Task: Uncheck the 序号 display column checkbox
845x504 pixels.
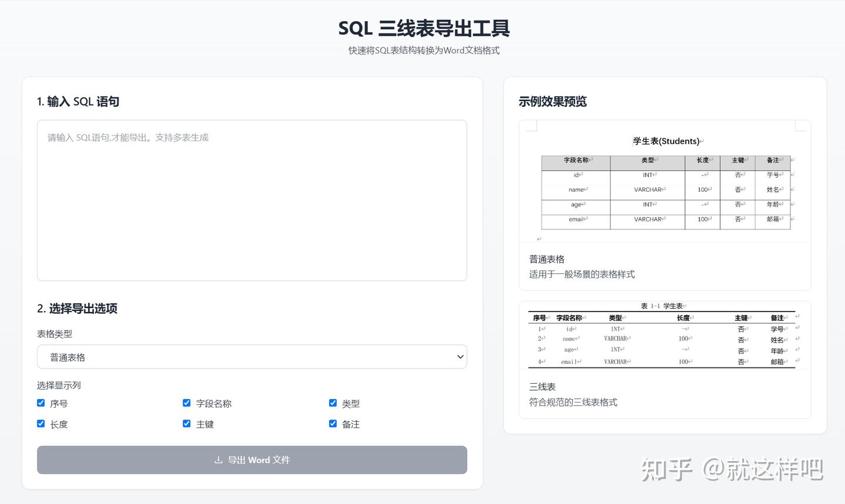Action: (x=40, y=403)
